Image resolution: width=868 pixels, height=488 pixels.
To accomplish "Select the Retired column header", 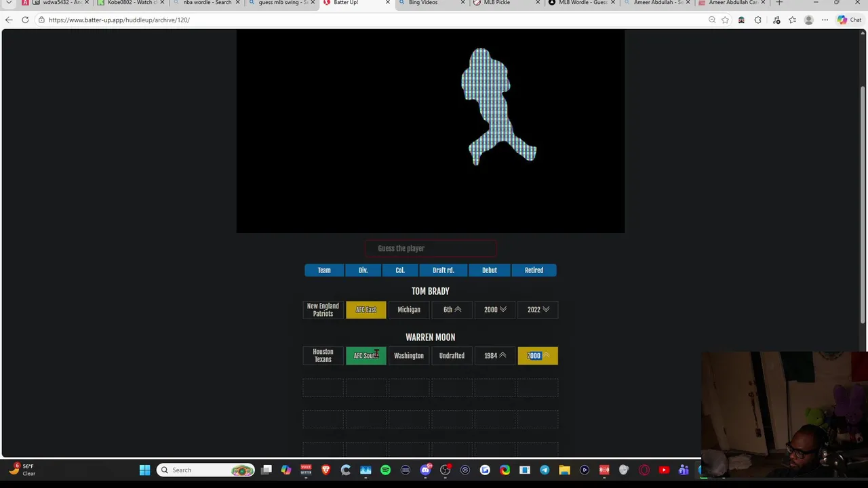I will 534,270.
